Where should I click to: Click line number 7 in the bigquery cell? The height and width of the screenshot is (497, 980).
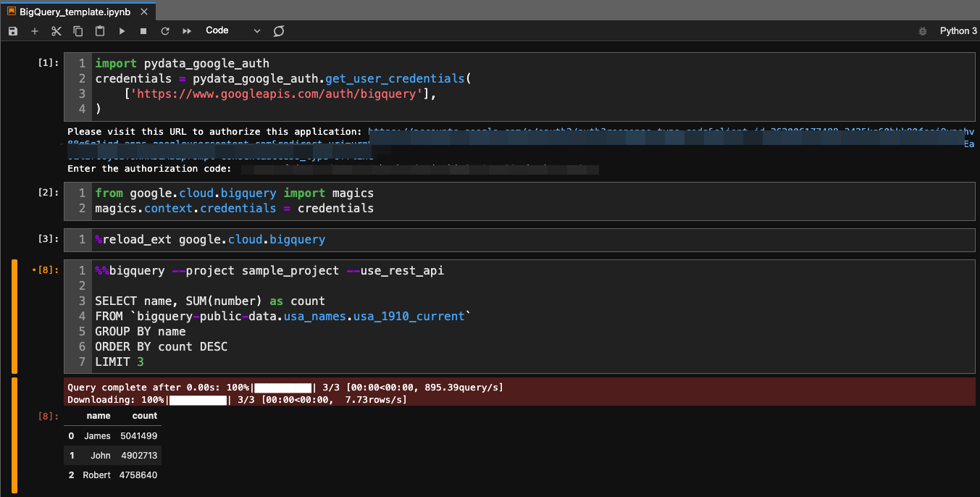(82, 362)
